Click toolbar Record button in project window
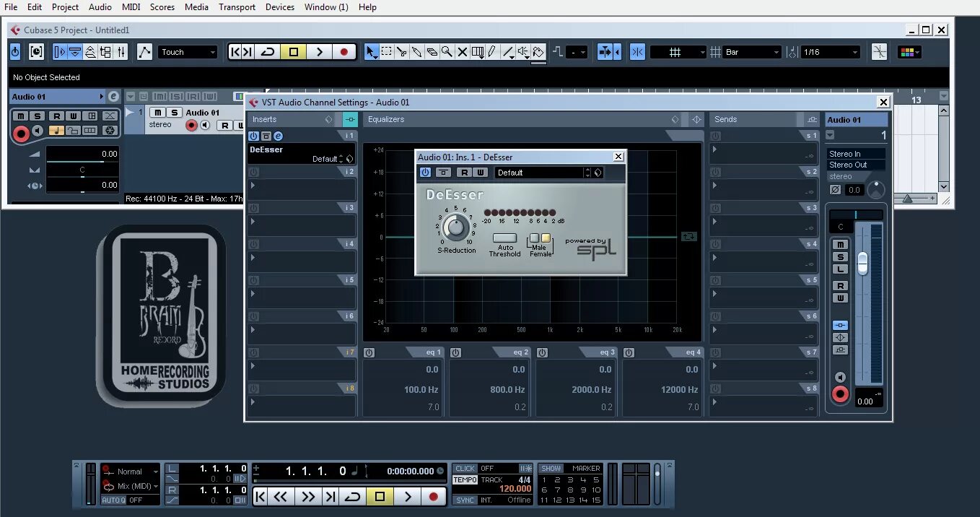Viewport: 980px width, 517px height. click(344, 52)
